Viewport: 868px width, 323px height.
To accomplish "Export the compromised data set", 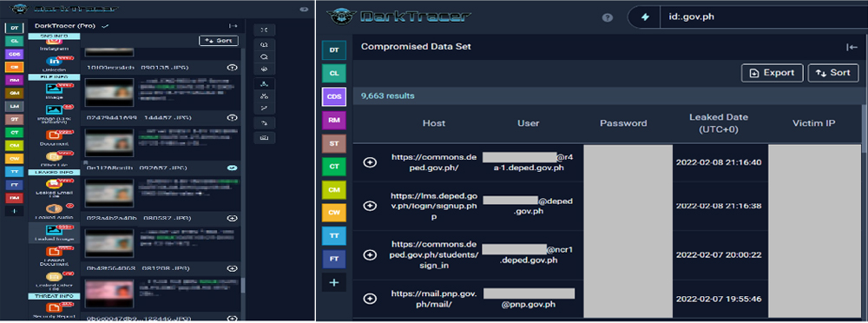I will (x=773, y=73).
